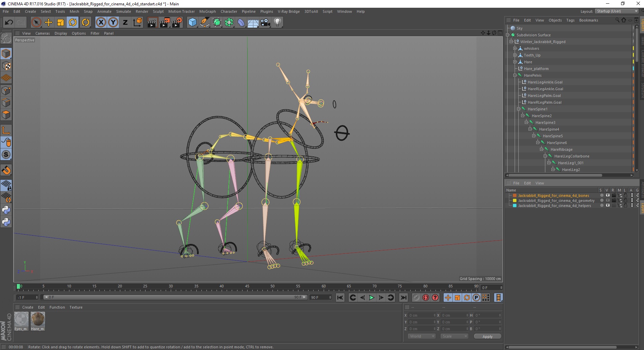This screenshot has height=350, width=644.
Task: Toggle Z axis lock
Action: coord(125,23)
